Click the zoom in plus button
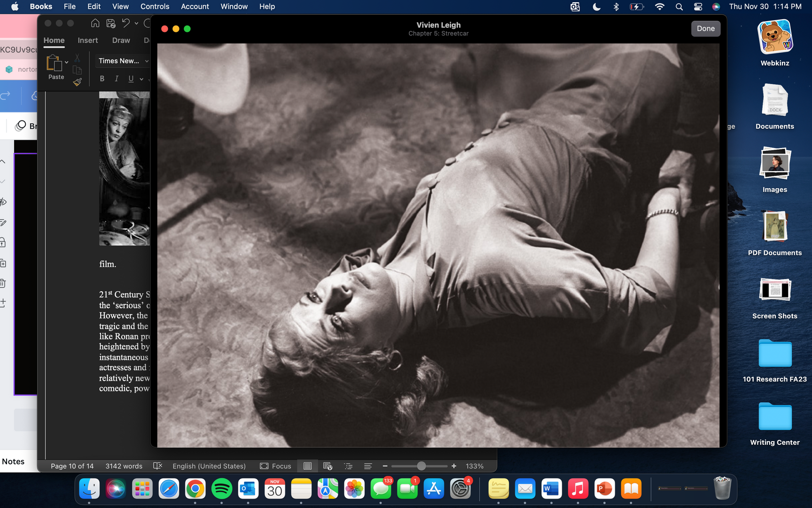Image resolution: width=812 pixels, height=508 pixels. (x=454, y=466)
